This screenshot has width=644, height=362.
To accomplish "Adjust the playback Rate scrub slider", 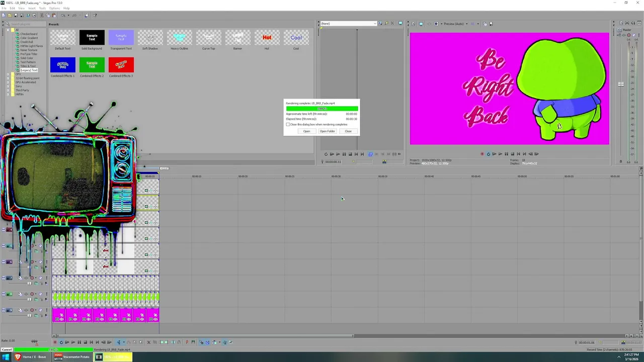I will [x=34, y=341].
